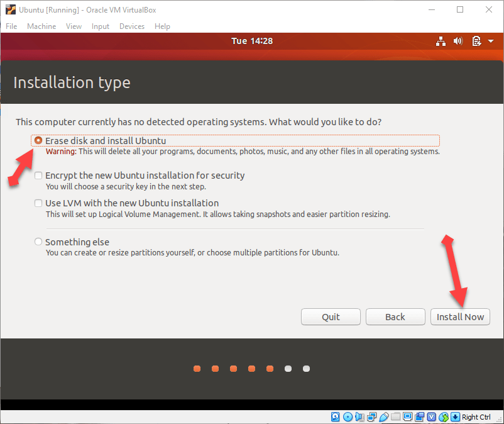Select Erase disk and install Ubuntu

(x=39, y=141)
